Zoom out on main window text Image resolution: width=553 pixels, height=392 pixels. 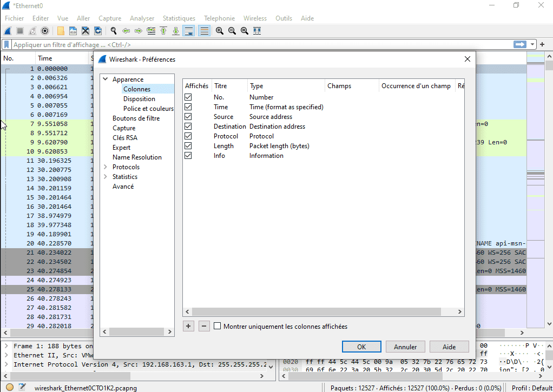click(232, 31)
